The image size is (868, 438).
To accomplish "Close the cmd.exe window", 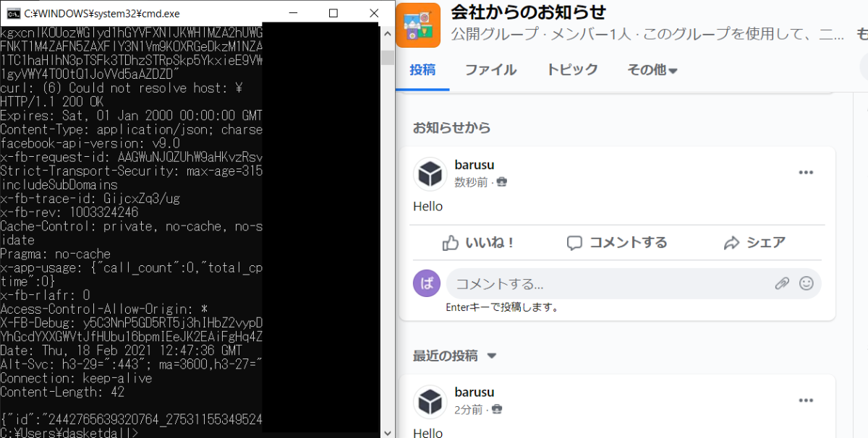I will coord(373,13).
